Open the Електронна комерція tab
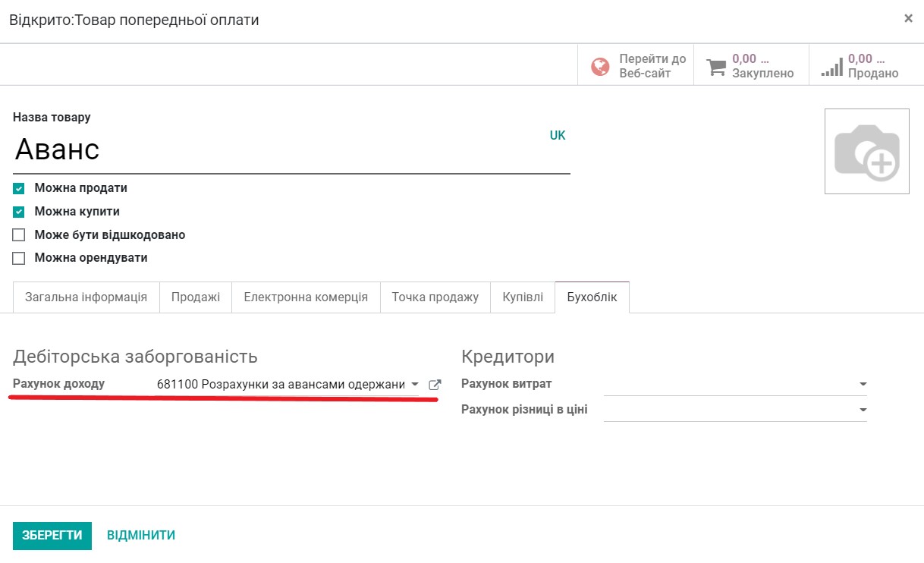Image resolution: width=924 pixels, height=563 pixels. [x=305, y=297]
